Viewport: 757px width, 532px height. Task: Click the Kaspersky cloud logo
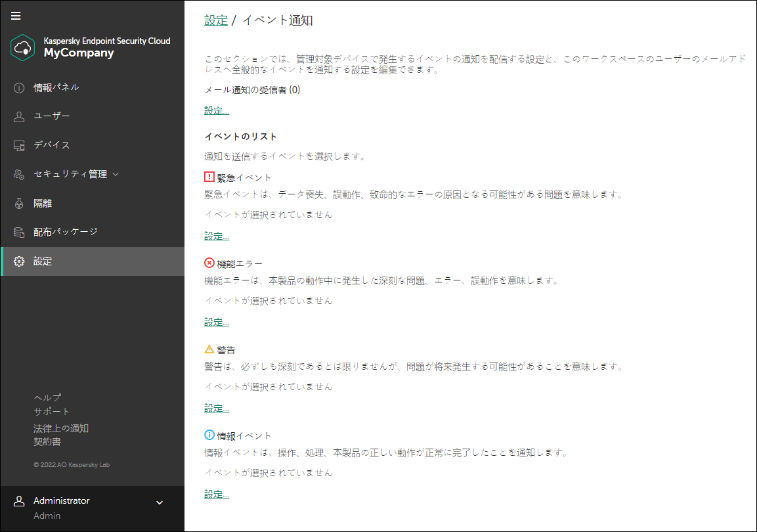pyautogui.click(x=22, y=47)
